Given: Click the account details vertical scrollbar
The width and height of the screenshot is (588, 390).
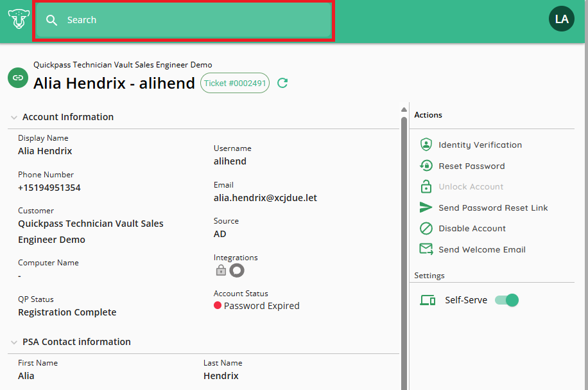Looking at the screenshot, I should (404, 253).
